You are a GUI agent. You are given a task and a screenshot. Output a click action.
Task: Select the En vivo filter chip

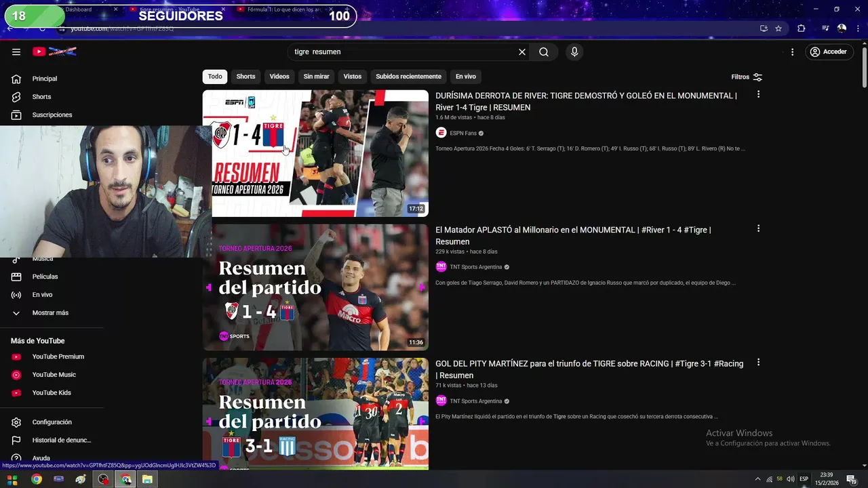tap(465, 77)
